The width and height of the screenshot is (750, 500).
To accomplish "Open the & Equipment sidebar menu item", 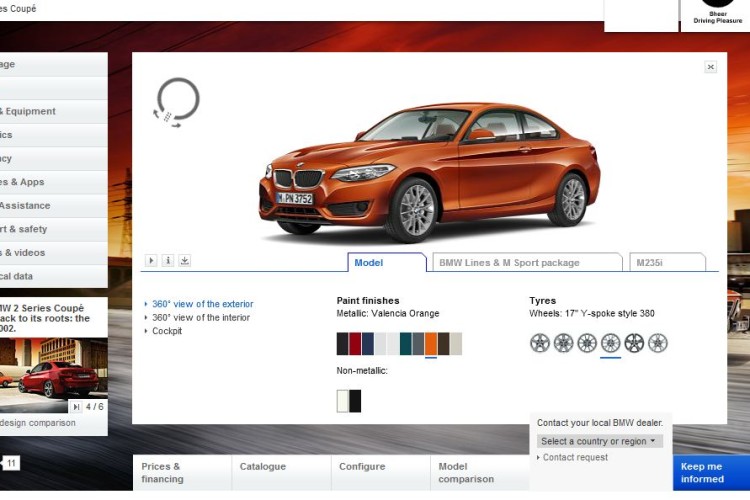I will point(54,111).
